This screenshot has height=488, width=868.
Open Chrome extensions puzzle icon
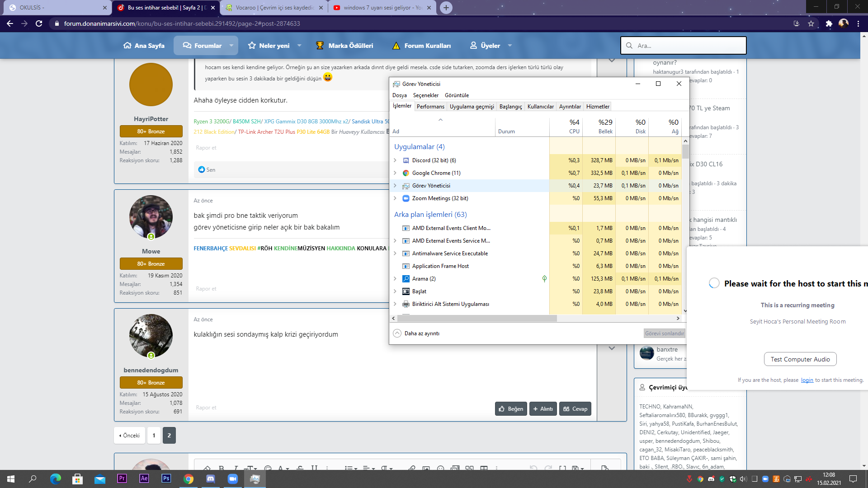[829, 23]
